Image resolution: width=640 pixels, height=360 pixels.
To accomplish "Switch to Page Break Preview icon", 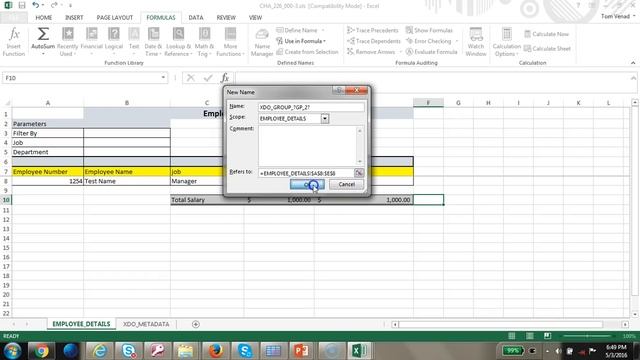I will coord(547,336).
